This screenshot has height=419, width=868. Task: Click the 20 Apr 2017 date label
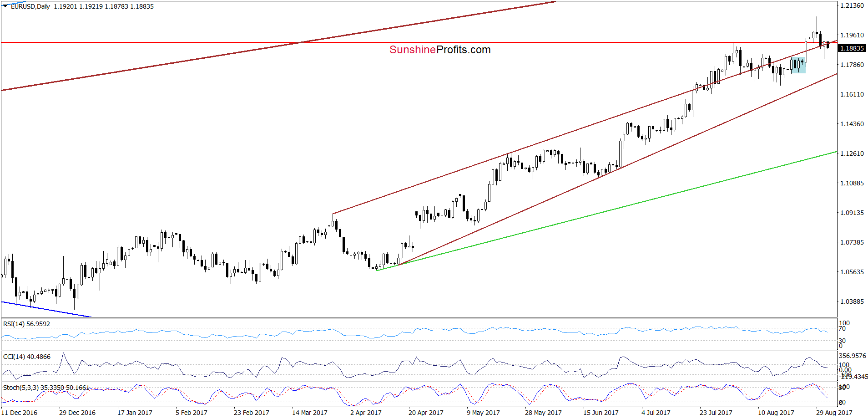click(426, 413)
